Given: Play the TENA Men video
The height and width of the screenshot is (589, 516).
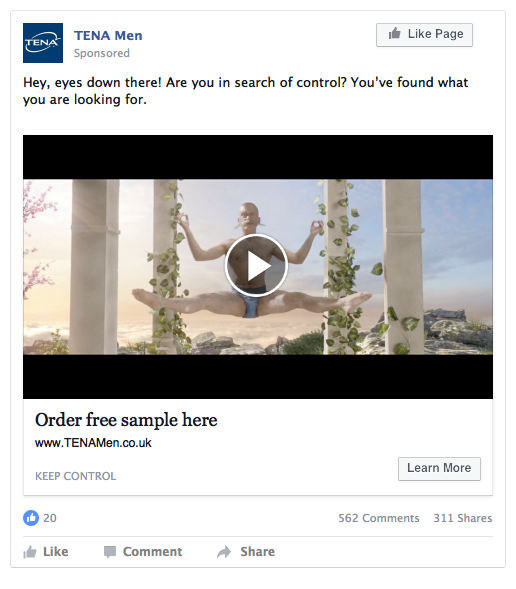Looking at the screenshot, I should pos(256,266).
